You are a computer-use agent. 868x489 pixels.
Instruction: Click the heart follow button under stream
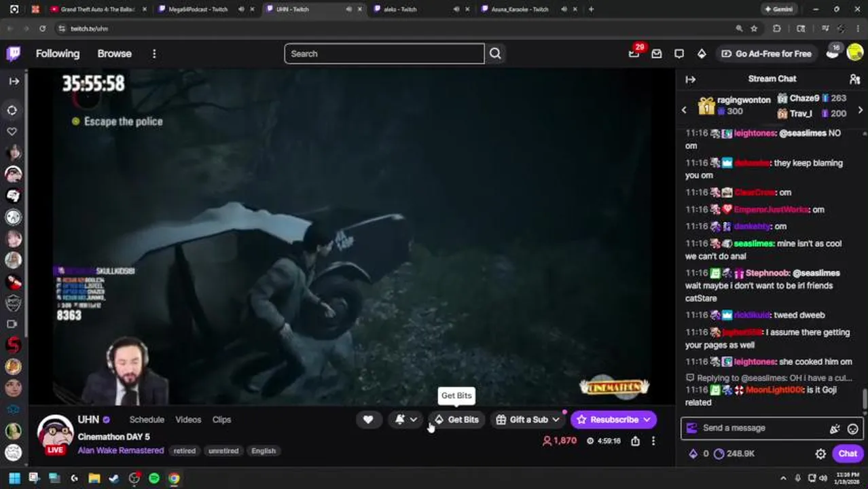pos(368,420)
